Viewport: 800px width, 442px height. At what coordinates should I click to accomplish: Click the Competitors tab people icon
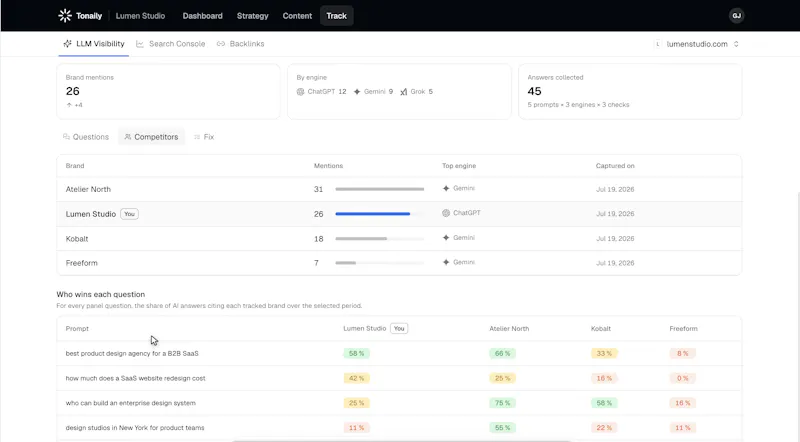point(128,137)
